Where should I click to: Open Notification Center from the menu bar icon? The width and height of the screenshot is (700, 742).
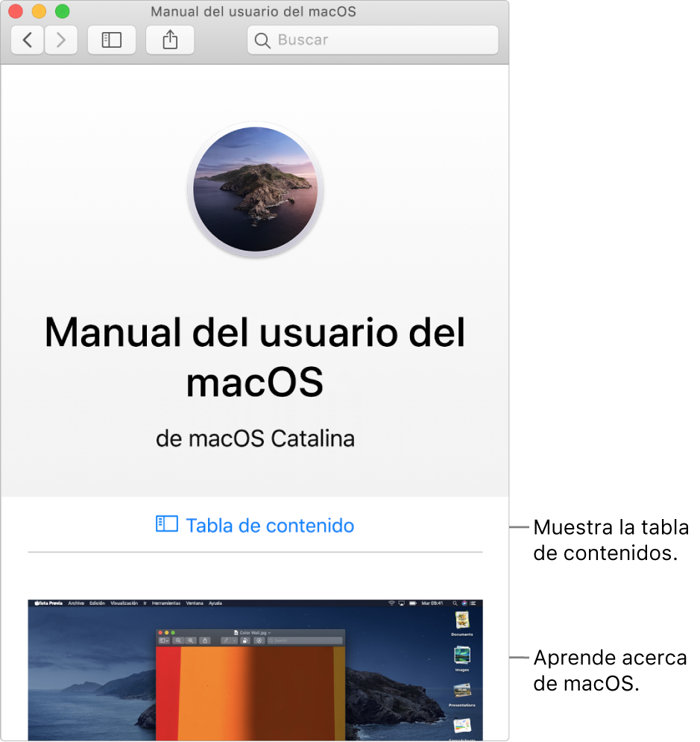(473, 603)
